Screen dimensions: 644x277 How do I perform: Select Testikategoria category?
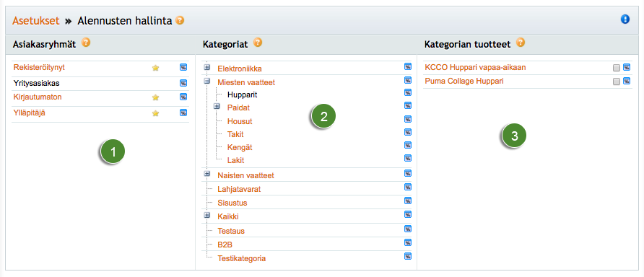[241, 258]
